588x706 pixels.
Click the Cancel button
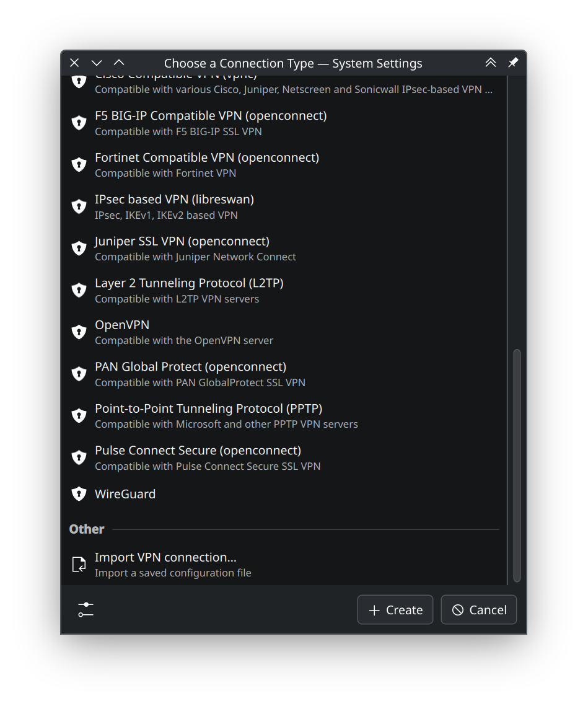478,610
